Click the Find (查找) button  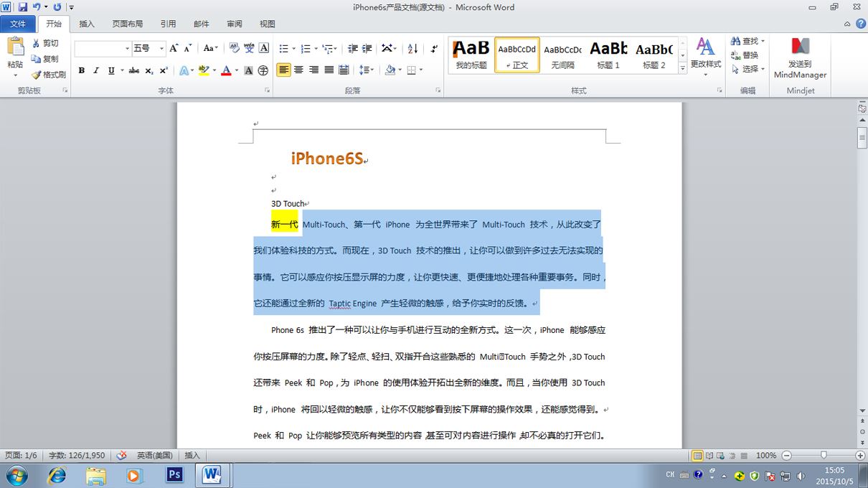(747, 41)
